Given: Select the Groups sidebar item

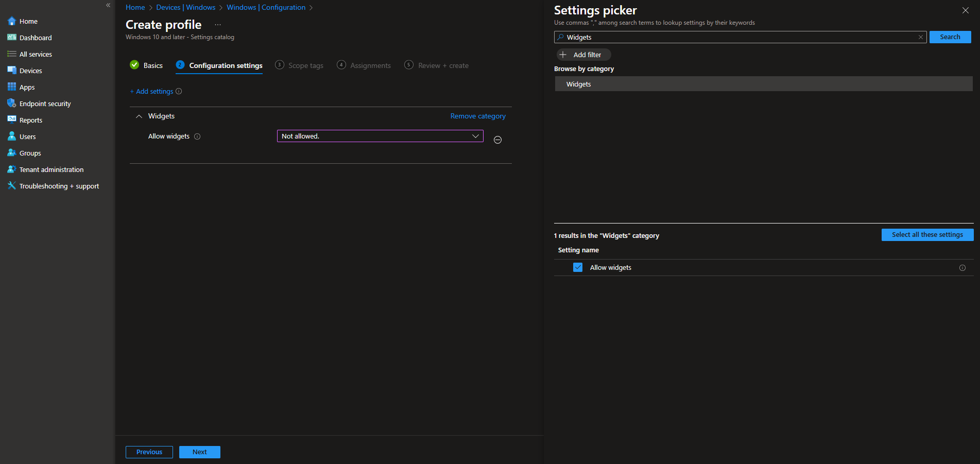Looking at the screenshot, I should pos(30,152).
